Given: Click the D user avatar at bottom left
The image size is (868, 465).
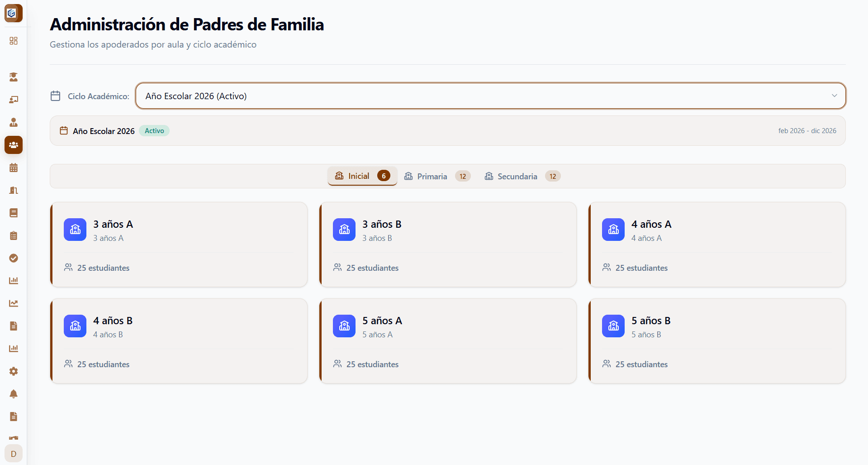Looking at the screenshot, I should [x=13, y=453].
